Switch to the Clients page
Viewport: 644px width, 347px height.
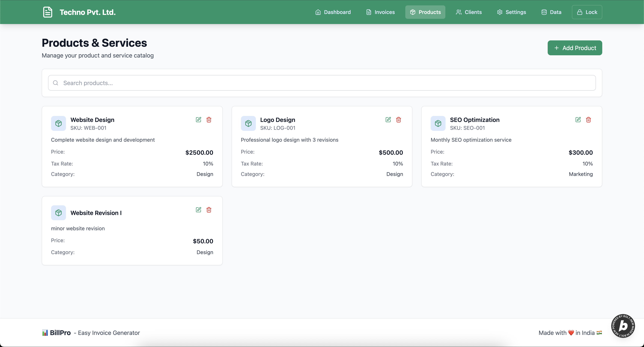click(469, 12)
